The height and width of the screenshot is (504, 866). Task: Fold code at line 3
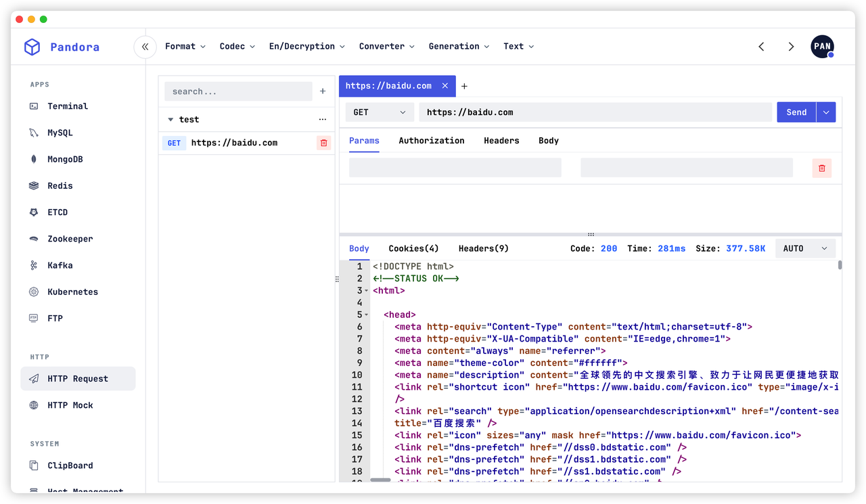(x=367, y=291)
